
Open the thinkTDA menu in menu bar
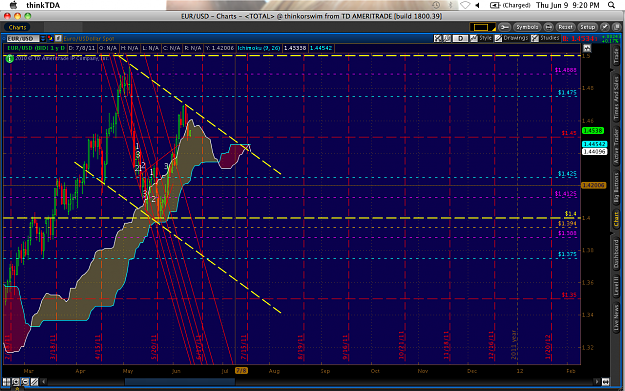(43, 5)
